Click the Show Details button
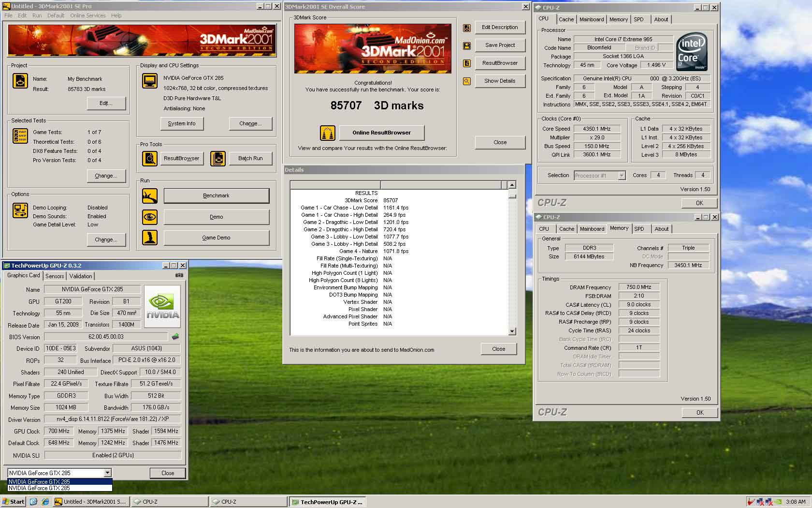Screen dimensions: 812x508 tap(500, 81)
